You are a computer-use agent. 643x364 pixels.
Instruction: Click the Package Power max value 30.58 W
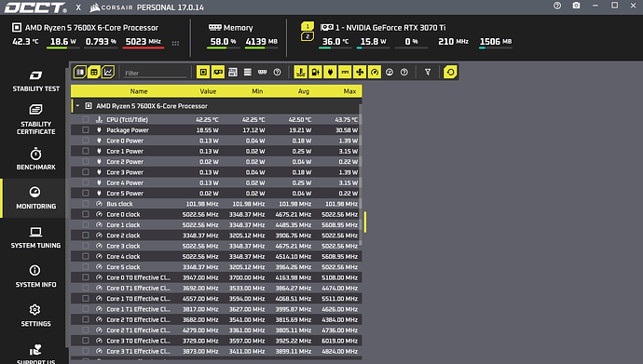point(347,130)
